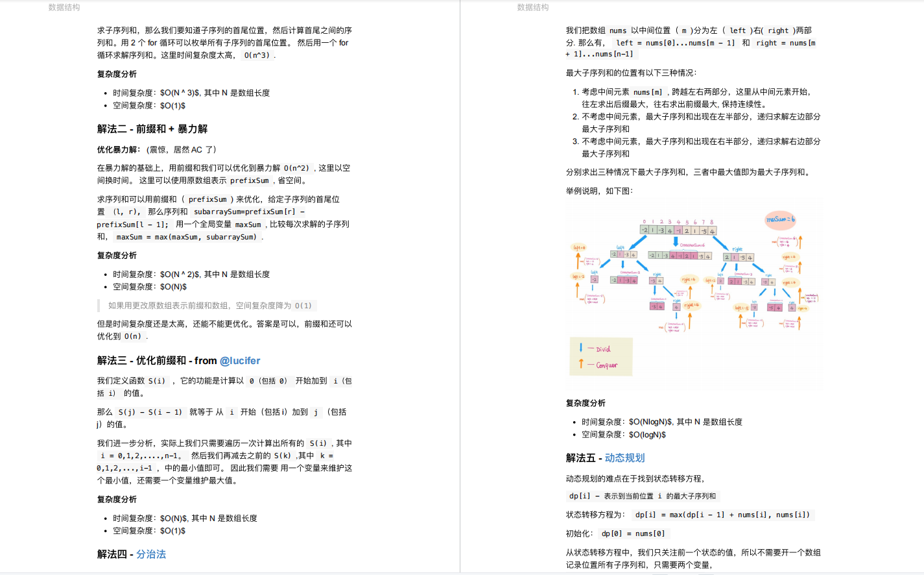Click the bullet 时间复杂度: $O(N ^ 3)$
924x575 pixels.
191,93
